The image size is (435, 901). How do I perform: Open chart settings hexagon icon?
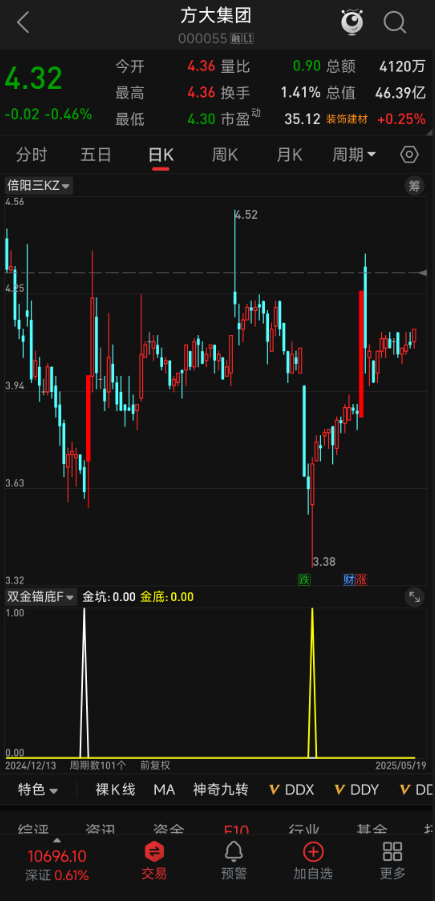[x=409, y=155]
